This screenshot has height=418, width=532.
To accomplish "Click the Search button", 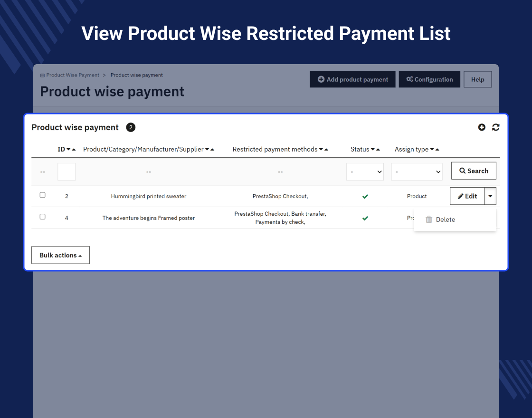I will [474, 171].
